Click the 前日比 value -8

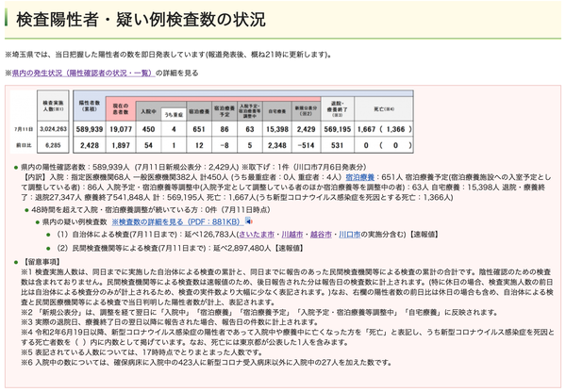point(225,145)
